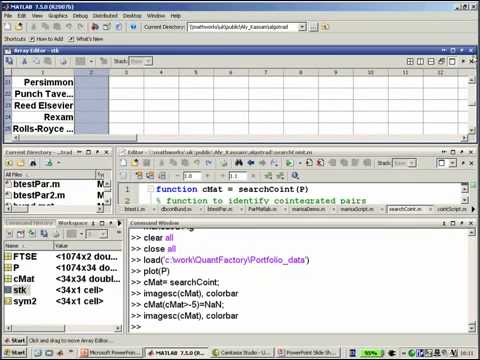Switch to Microsoft PowerPoint taskbar button

(111, 352)
